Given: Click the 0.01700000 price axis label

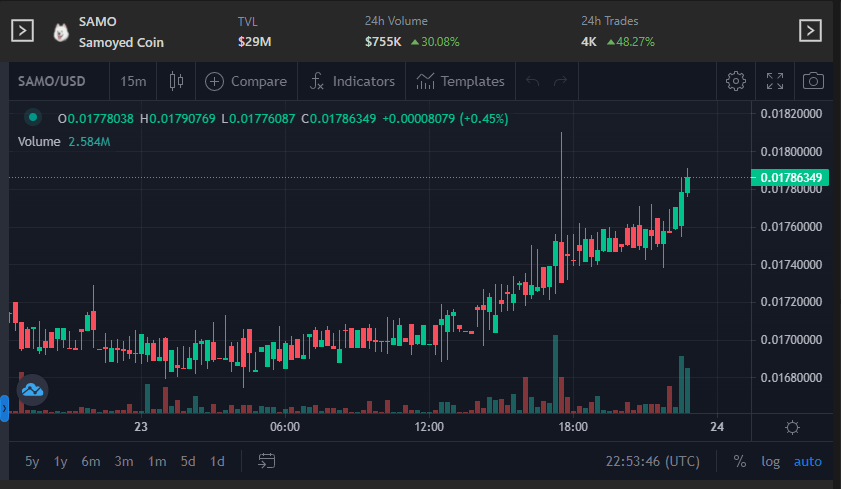Looking at the screenshot, I should 791,339.
